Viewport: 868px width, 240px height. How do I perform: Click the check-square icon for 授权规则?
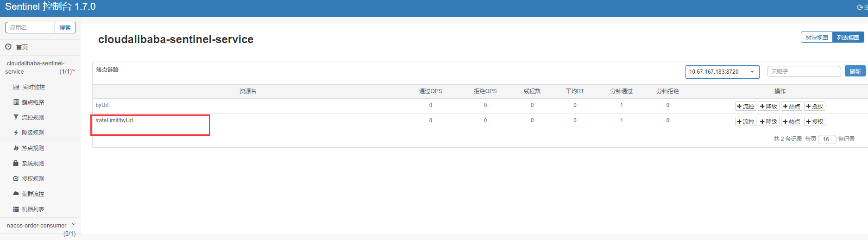[x=16, y=178]
